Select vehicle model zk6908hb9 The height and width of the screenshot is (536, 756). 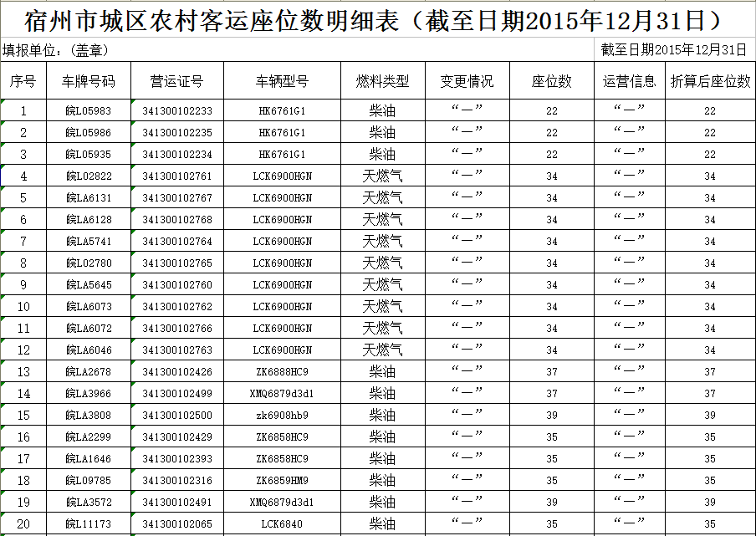pyautogui.click(x=282, y=415)
